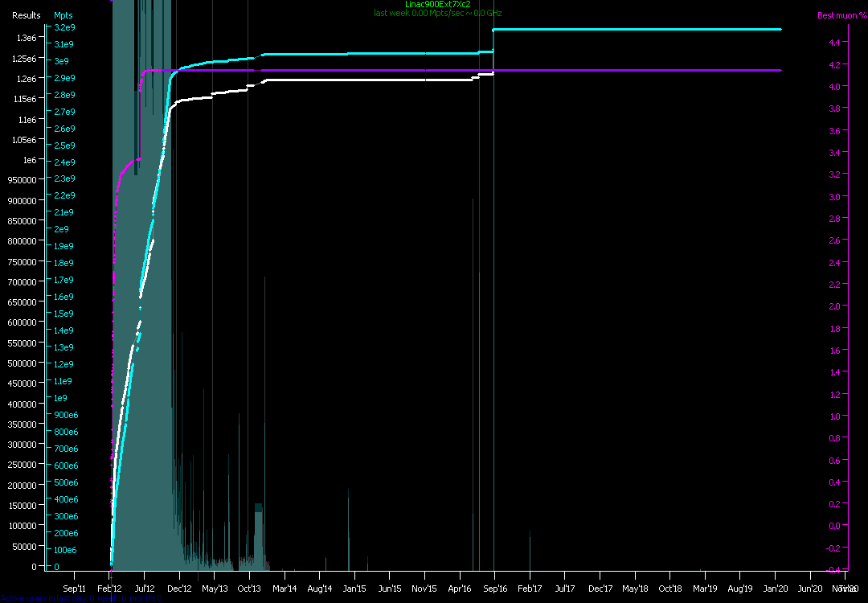The width and height of the screenshot is (868, 603).
Task: Click the Jul'17 time axis label
Action: [564, 589]
